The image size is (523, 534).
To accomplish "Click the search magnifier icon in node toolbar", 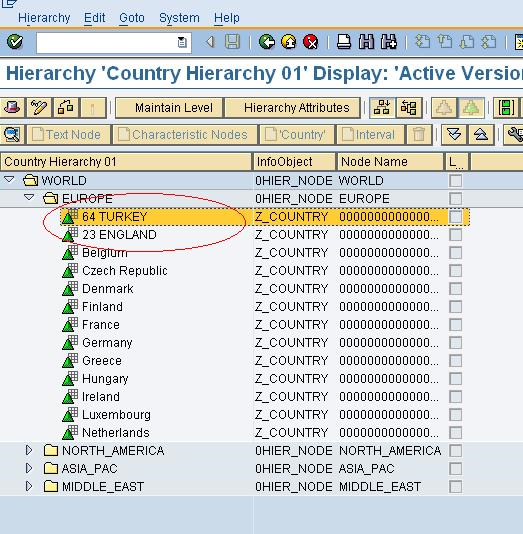I will pyautogui.click(x=12, y=135).
